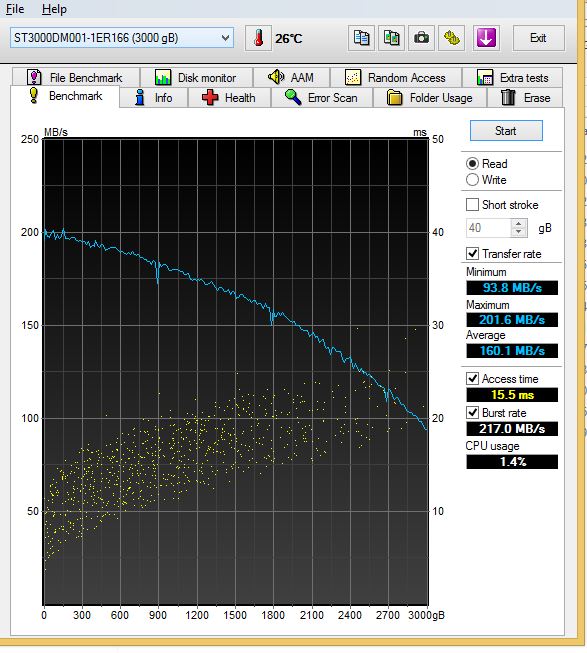Increase short stroke value with up arrow

click(519, 224)
